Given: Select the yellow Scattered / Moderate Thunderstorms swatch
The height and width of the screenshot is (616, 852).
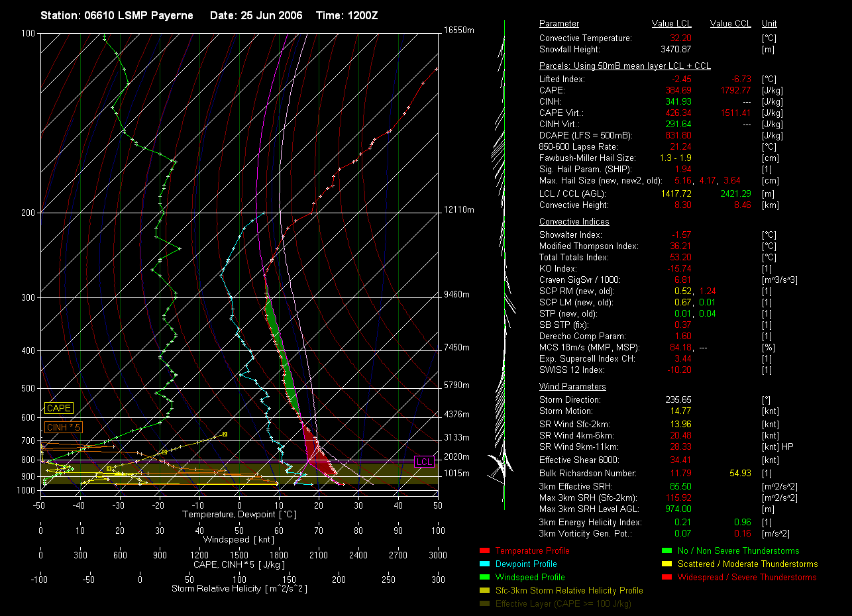Looking at the screenshot, I should [x=666, y=564].
